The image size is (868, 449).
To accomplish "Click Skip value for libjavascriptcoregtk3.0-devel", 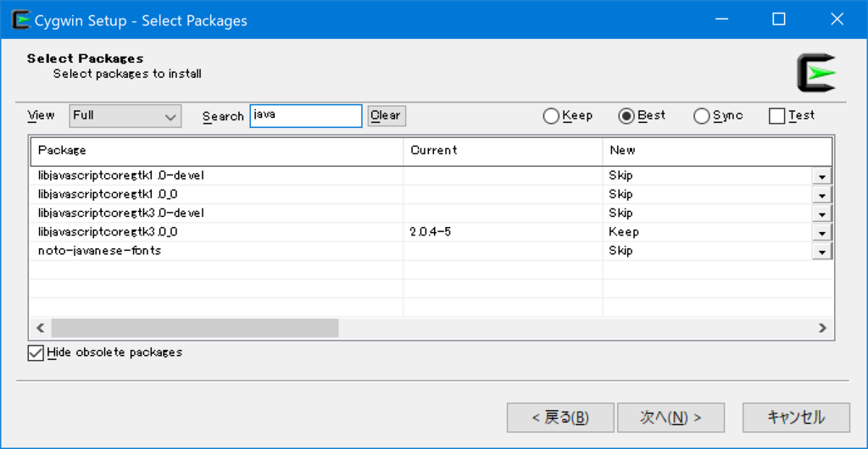I will [x=620, y=213].
